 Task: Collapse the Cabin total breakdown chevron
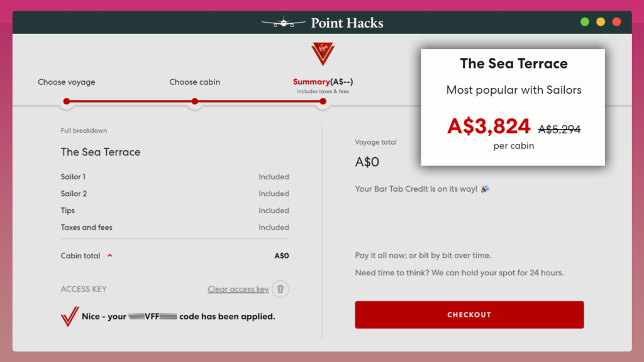point(109,256)
